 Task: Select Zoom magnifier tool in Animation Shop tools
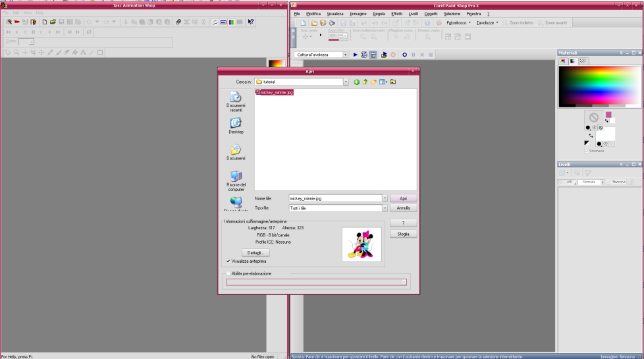(16, 53)
